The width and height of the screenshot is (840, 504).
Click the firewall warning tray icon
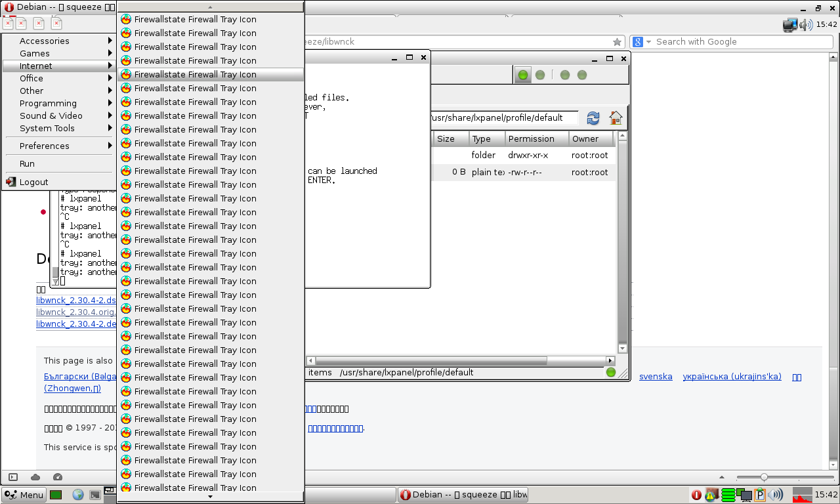click(712, 495)
